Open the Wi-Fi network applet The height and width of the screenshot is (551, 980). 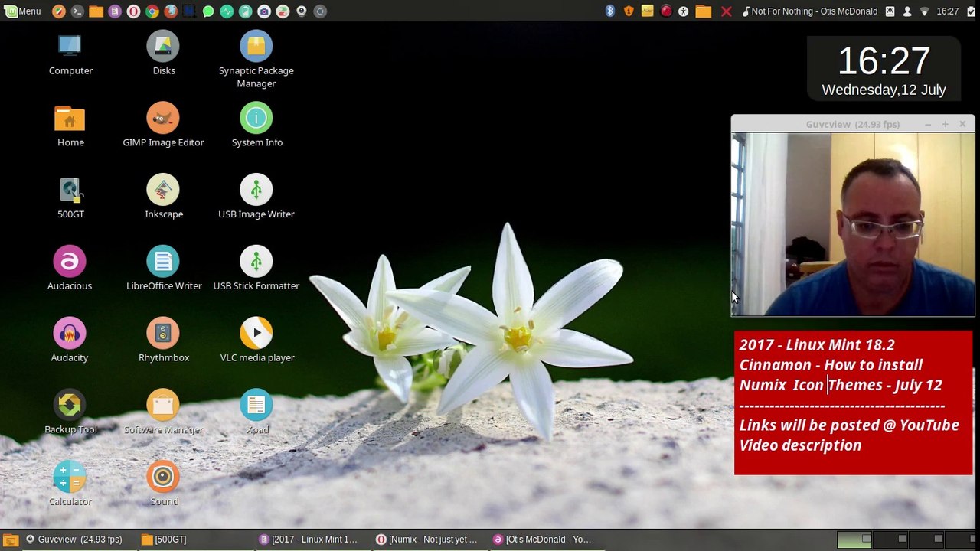[924, 11]
